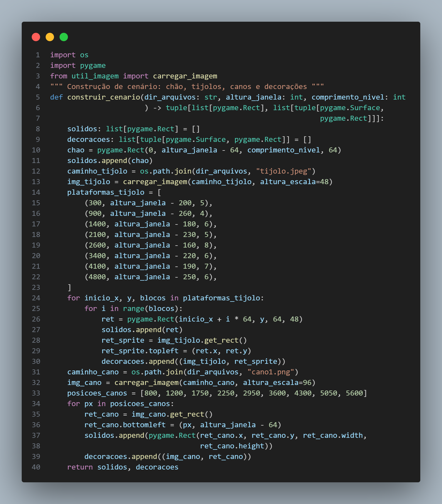Viewport: 442px width, 504px height.
Task: Click line number 14 in the gutter
Action: click(x=36, y=192)
